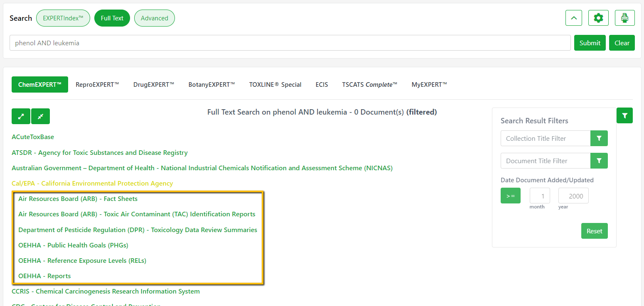The image size is (644, 306).
Task: Select the EXPERTIndex search mode
Action: pos(63,18)
